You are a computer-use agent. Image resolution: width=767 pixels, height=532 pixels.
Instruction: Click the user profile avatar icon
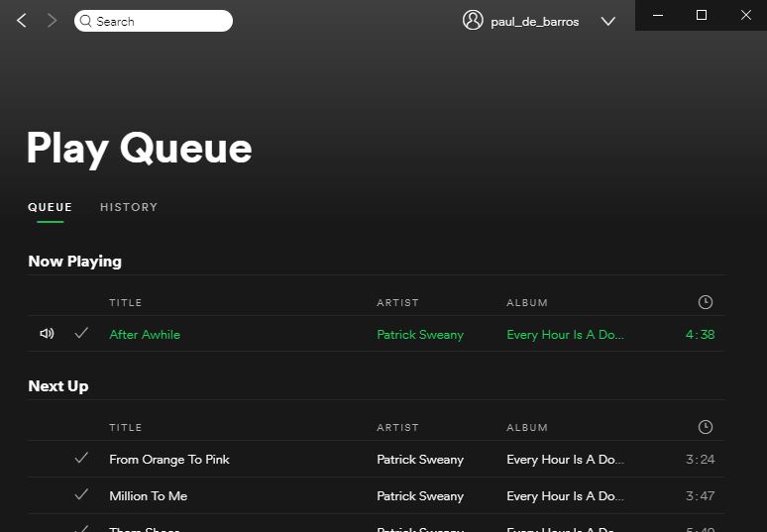473,21
